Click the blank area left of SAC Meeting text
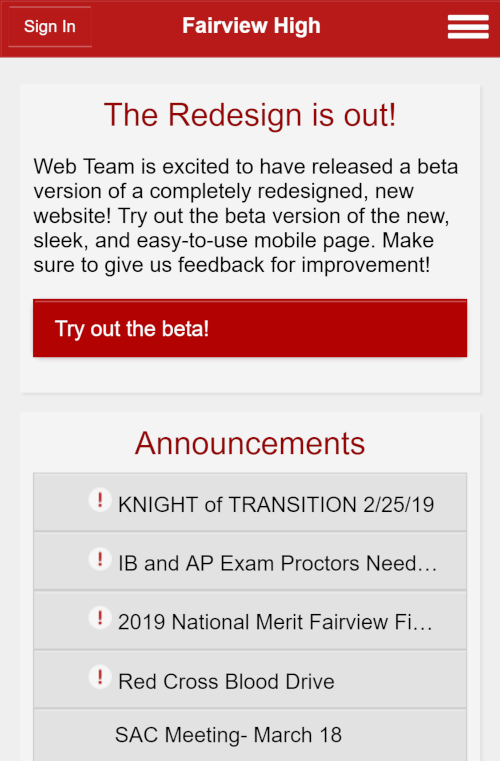Screen dimensions: 500x761 73,735
